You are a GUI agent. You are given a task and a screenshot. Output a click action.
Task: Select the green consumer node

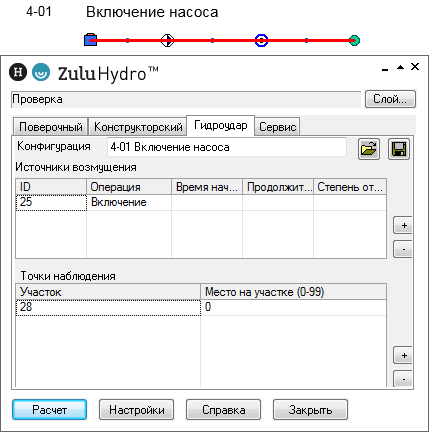click(354, 40)
